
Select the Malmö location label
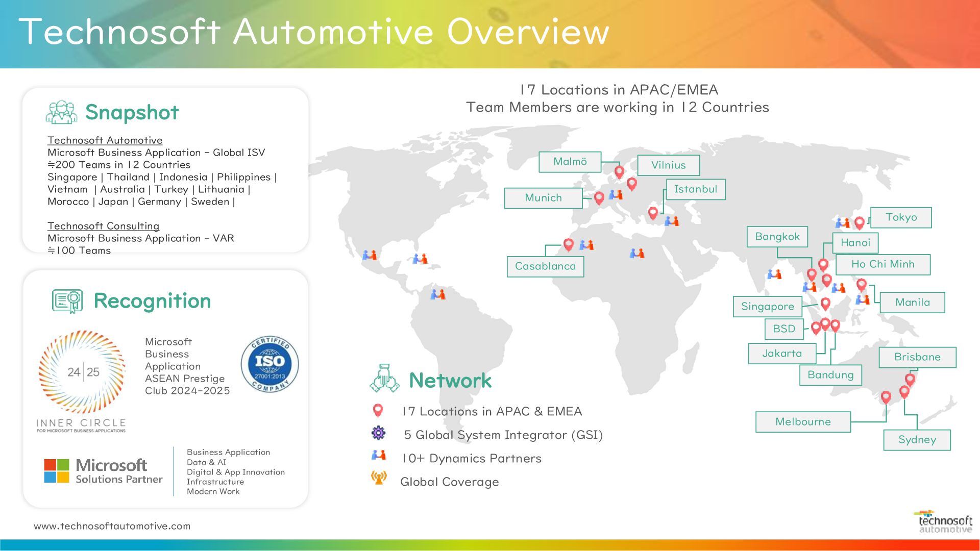tap(570, 162)
